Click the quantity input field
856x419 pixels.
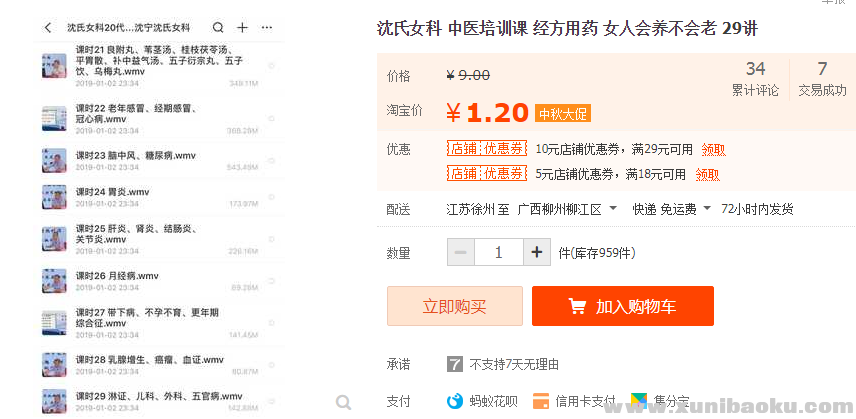[x=498, y=252]
